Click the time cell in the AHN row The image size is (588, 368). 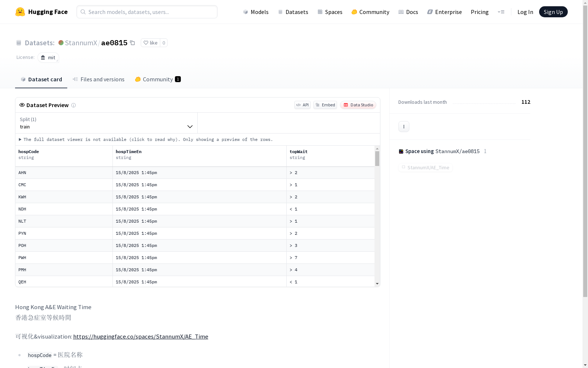pos(200,173)
